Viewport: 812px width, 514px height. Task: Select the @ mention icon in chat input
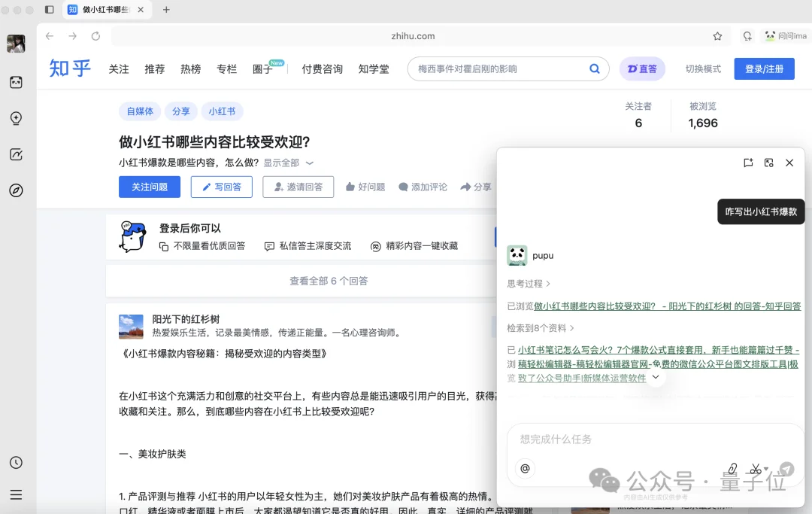coord(526,469)
